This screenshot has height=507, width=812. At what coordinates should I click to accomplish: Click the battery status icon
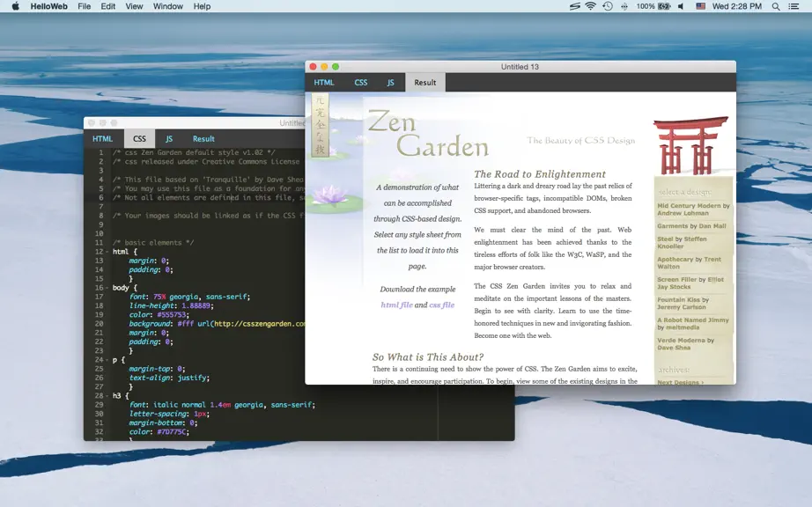pyautogui.click(x=664, y=6)
